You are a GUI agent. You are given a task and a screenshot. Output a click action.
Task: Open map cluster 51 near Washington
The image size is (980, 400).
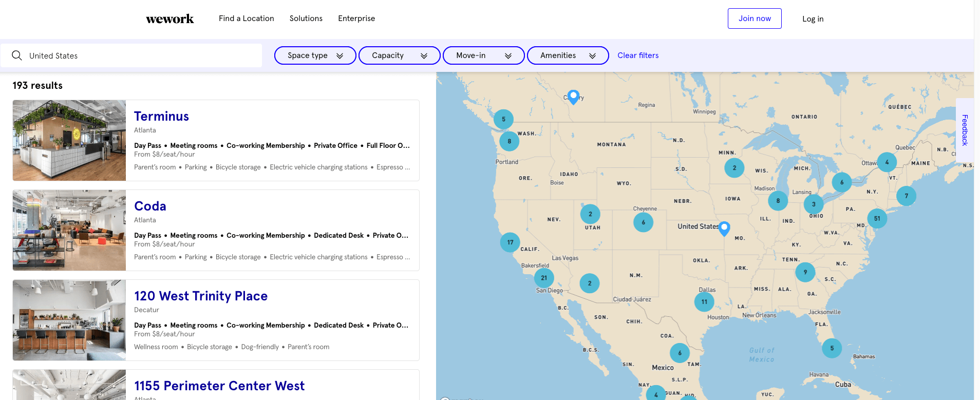[x=877, y=219]
